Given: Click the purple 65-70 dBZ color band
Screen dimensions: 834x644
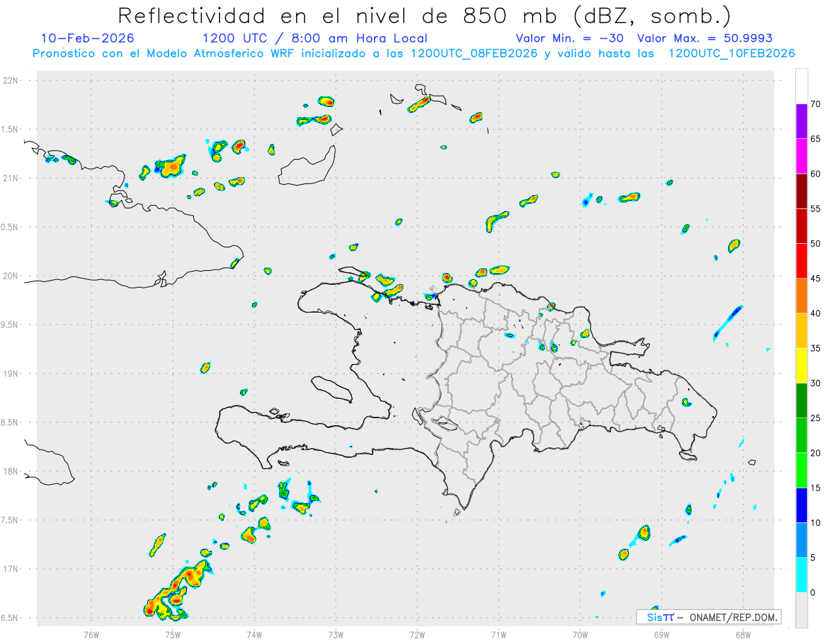Looking at the screenshot, I should tap(801, 122).
